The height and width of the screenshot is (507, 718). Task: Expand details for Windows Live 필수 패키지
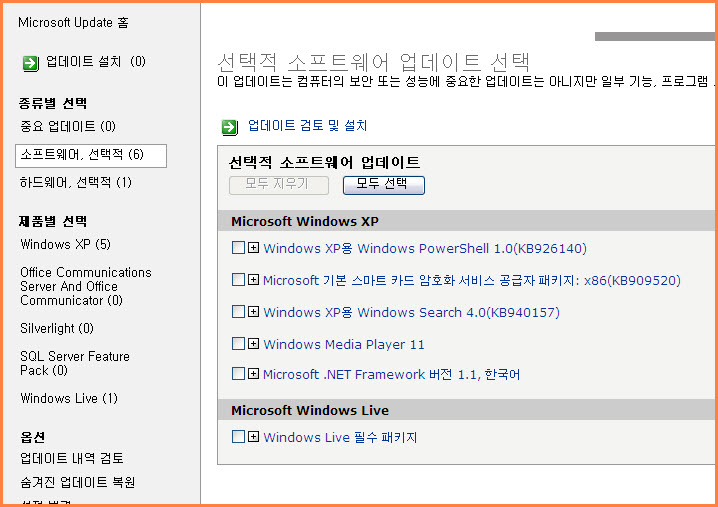253,436
